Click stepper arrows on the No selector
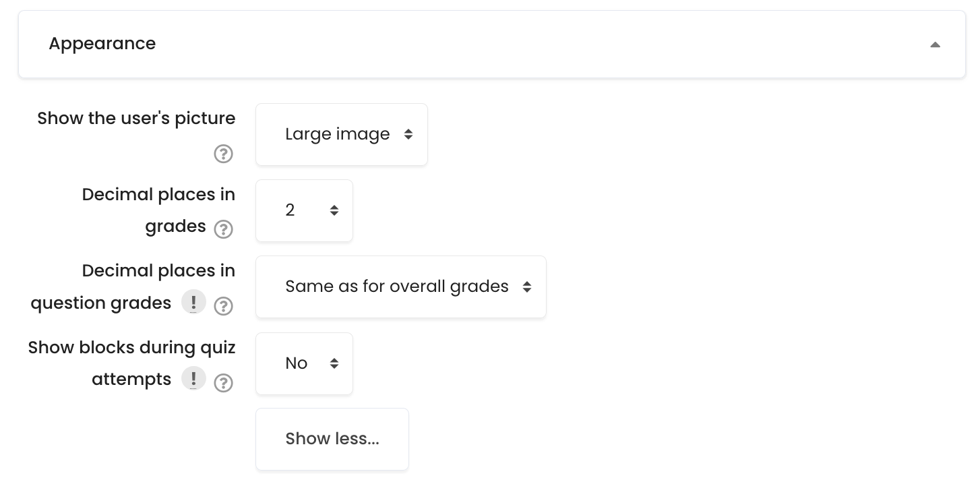This screenshot has width=980, height=480. click(x=334, y=363)
